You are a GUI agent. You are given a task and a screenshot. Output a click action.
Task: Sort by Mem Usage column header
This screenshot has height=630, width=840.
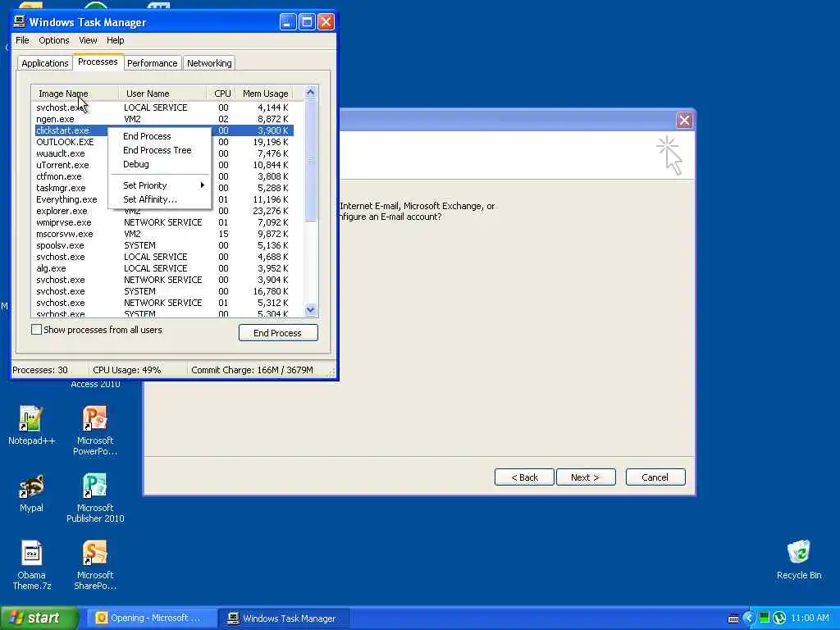265,94
